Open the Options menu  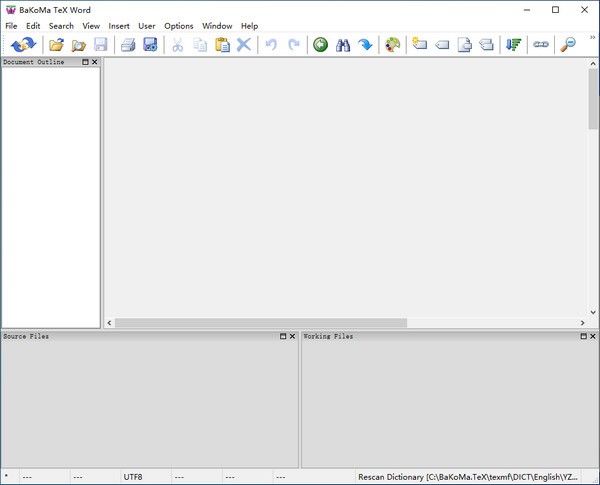(179, 26)
